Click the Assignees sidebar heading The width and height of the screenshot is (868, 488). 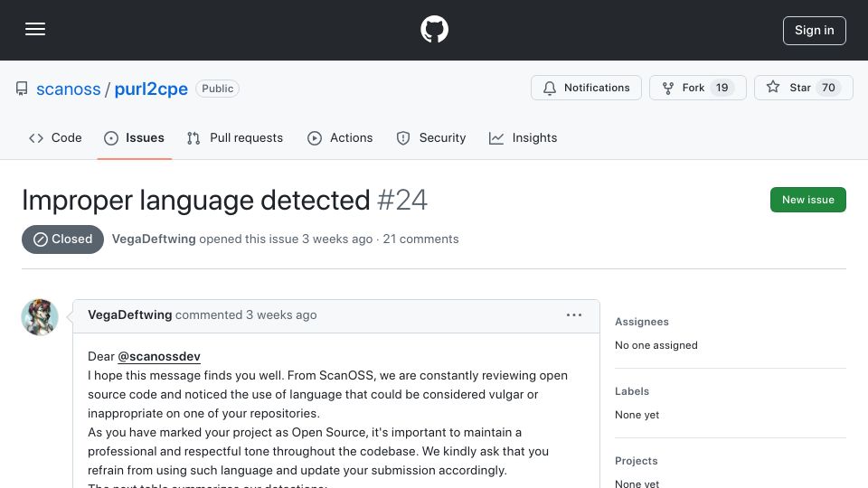point(642,322)
